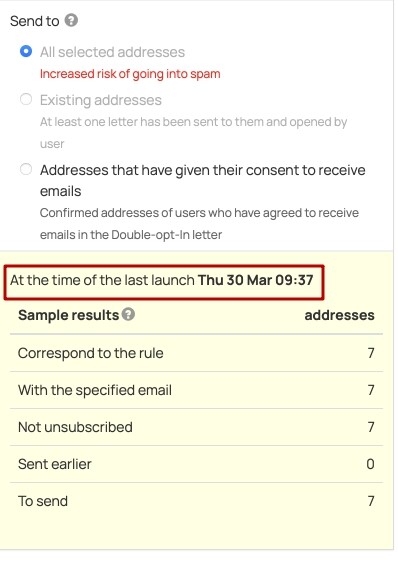Viewport: 398px width, 562px height.
Task: Click the To send count of 7
Action: click(371, 501)
